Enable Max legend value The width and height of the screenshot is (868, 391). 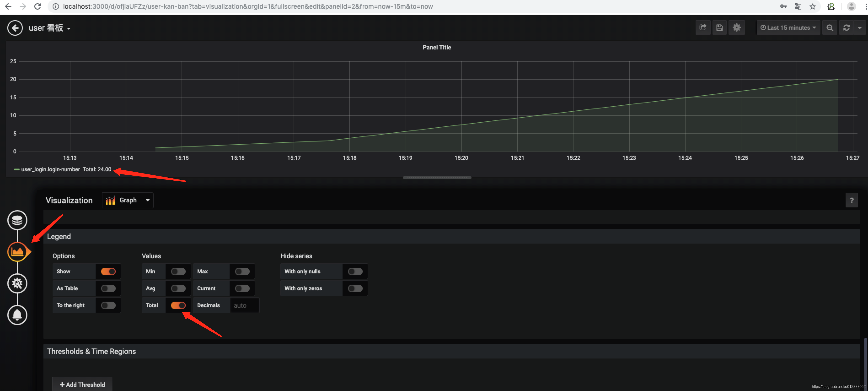[242, 272]
